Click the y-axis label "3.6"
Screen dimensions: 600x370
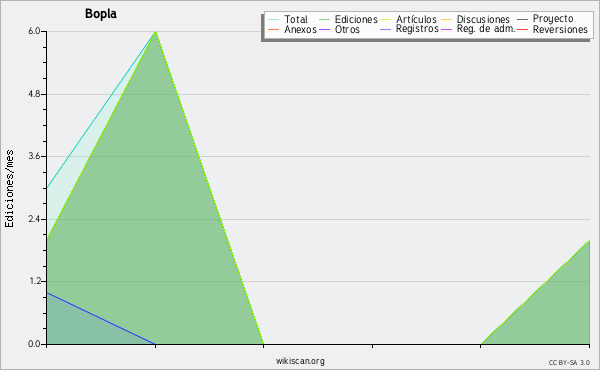[34, 156]
